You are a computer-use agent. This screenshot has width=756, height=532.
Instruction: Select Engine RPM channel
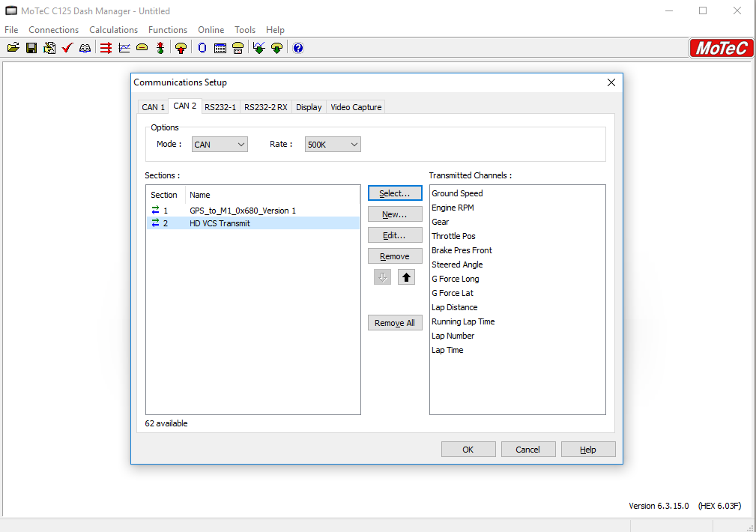pos(453,208)
